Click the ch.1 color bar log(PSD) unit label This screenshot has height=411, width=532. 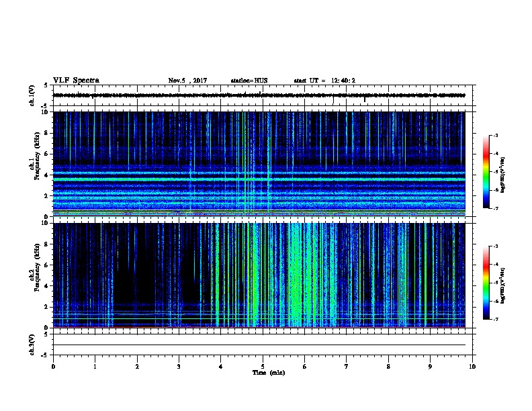click(x=503, y=175)
